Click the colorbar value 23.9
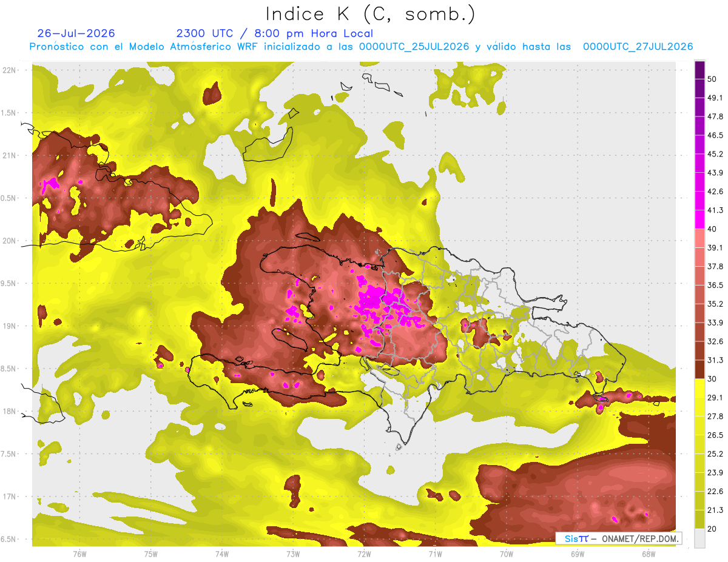This screenshot has height=562, width=728. point(715,472)
